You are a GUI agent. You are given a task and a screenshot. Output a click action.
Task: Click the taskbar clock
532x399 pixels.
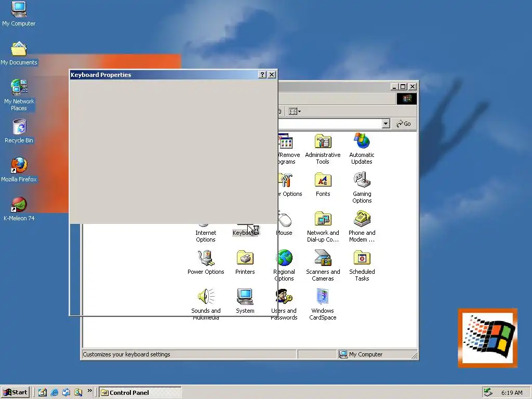(x=512, y=393)
